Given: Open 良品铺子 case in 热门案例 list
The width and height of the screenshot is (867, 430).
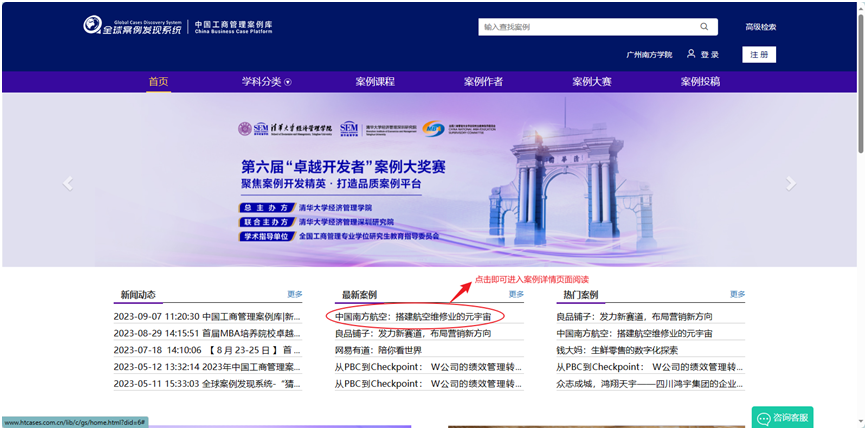Looking at the screenshot, I should pyautogui.click(x=634, y=317).
